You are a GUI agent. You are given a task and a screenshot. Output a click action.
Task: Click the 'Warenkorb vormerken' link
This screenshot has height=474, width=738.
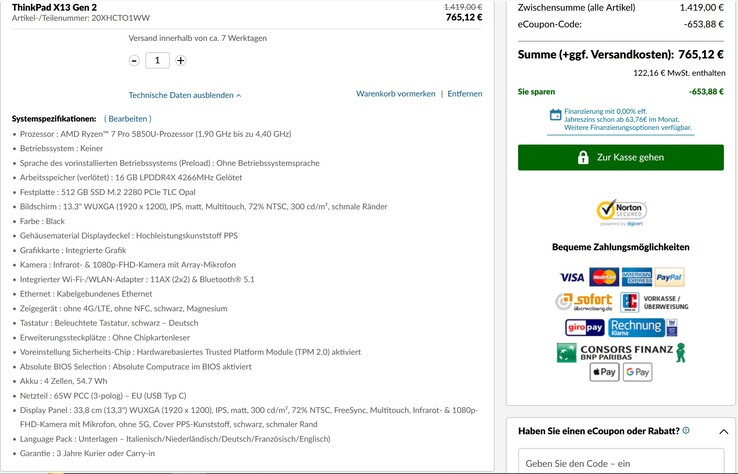(x=395, y=94)
